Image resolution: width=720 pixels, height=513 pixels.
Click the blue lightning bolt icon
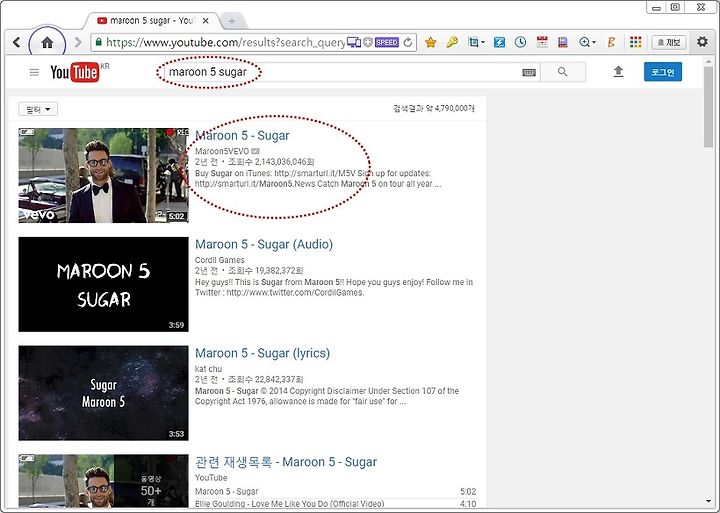click(499, 43)
